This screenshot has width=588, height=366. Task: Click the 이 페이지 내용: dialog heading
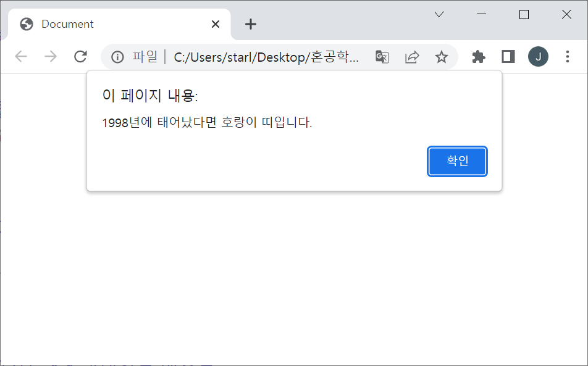coord(150,96)
